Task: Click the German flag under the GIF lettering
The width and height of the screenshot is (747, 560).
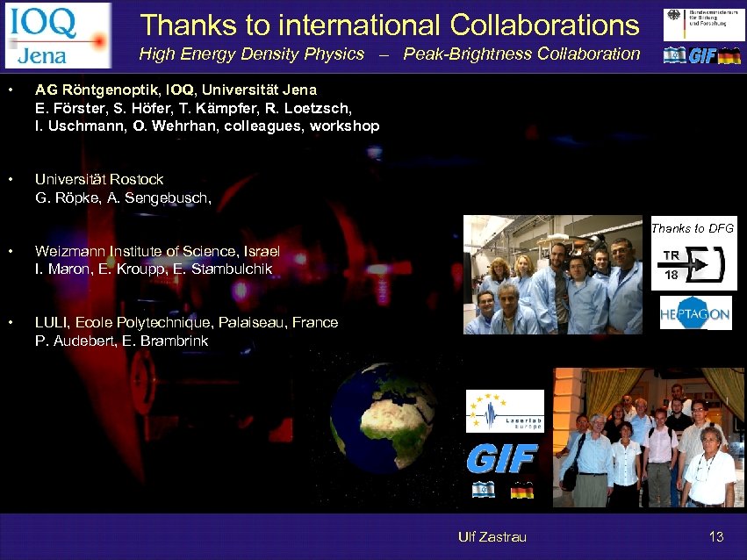Action: click(523, 489)
